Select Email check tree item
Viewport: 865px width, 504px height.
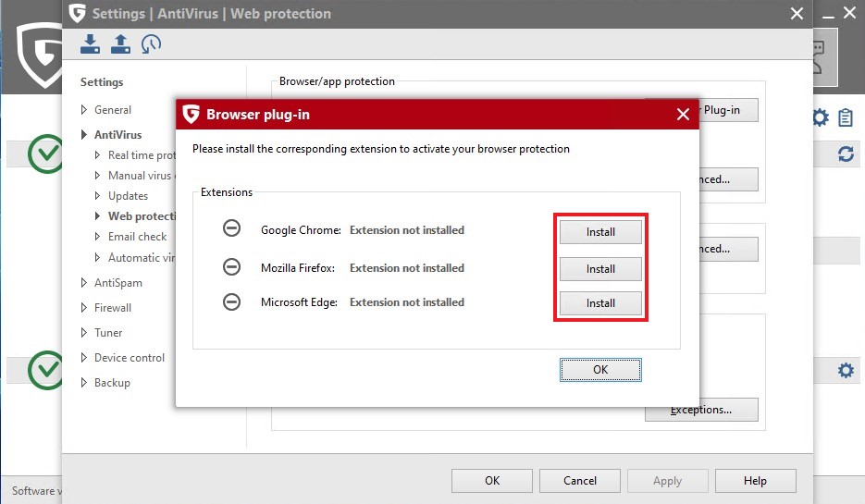click(x=137, y=237)
